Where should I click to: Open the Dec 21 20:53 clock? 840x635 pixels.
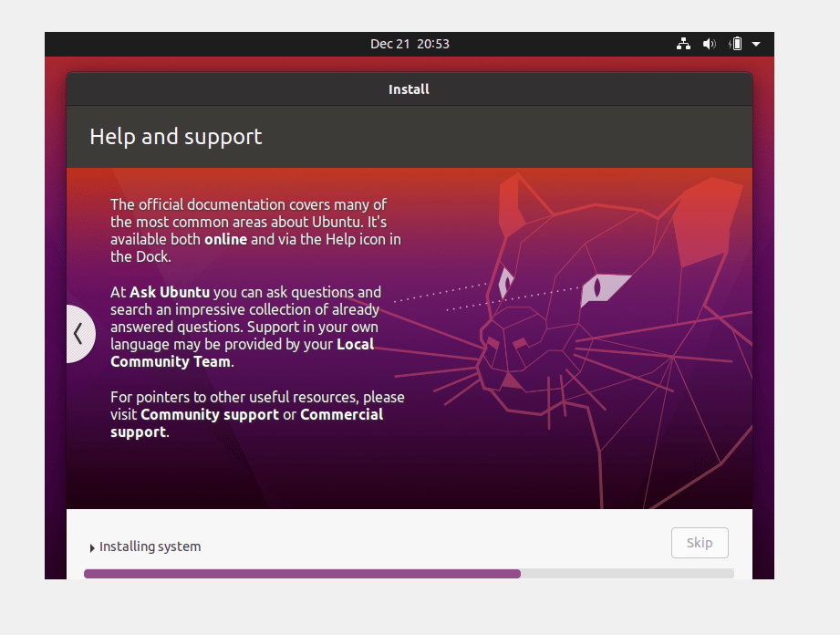410,44
